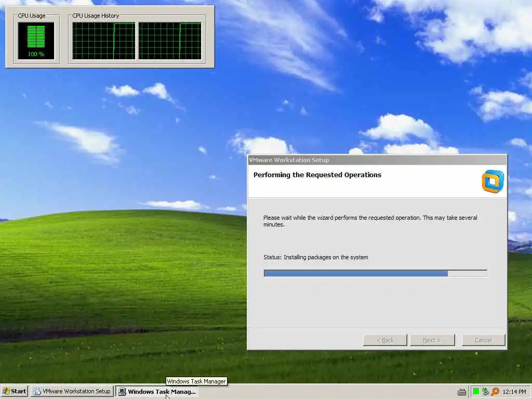Click the Task Manager icon in taskbar button

point(122,392)
